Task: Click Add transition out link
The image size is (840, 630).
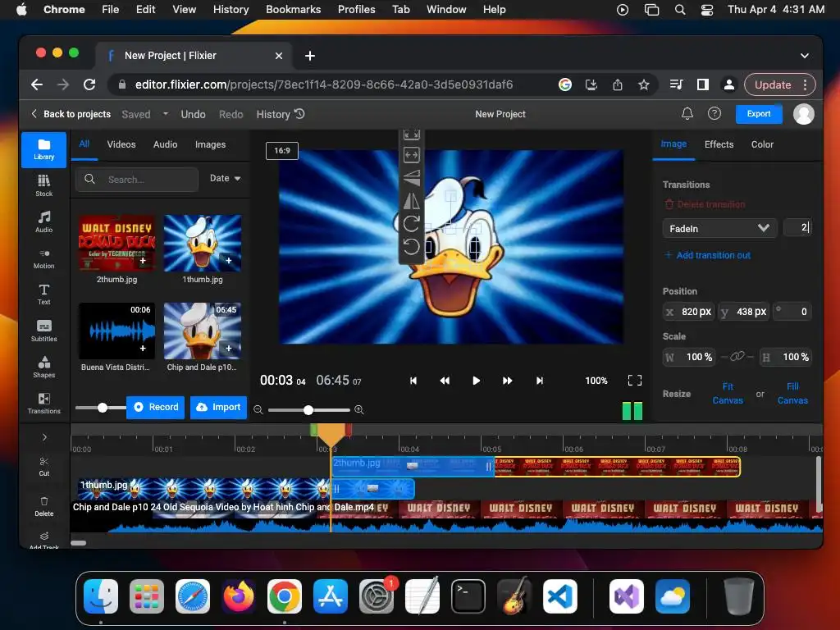Action: pos(708,255)
